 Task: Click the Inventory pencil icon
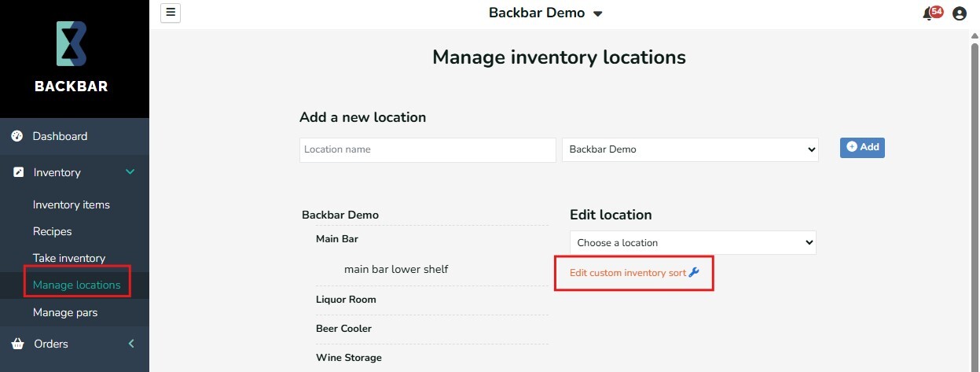[18, 172]
